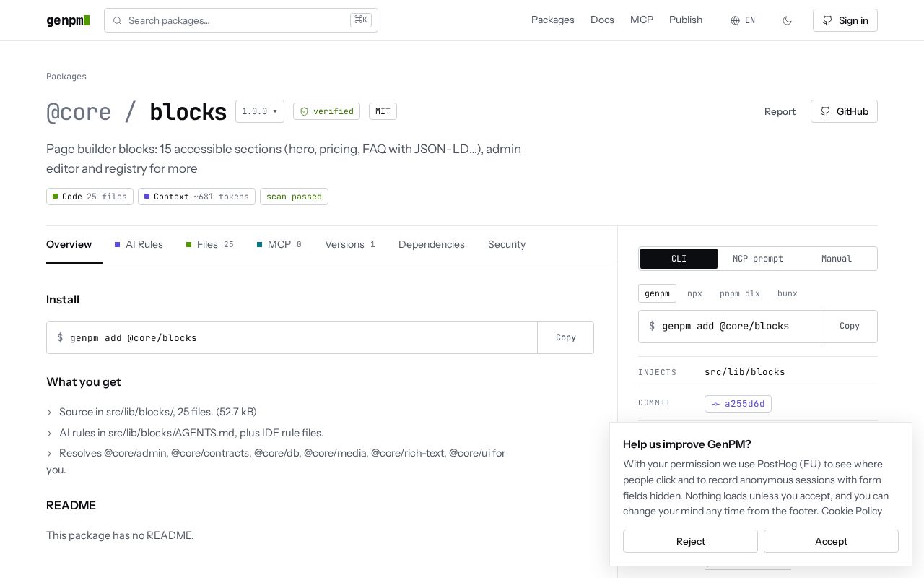
Task: Click the Packages breadcrumb link
Action: (66, 77)
